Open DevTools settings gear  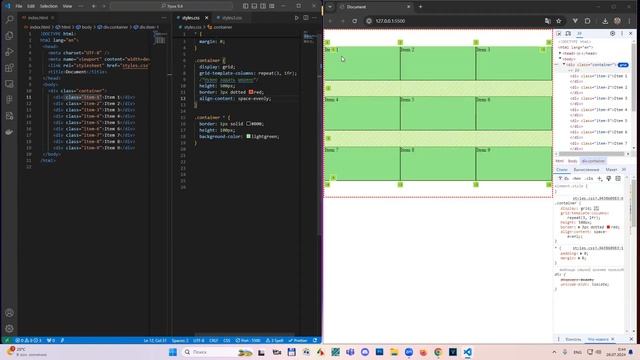(x=612, y=33)
